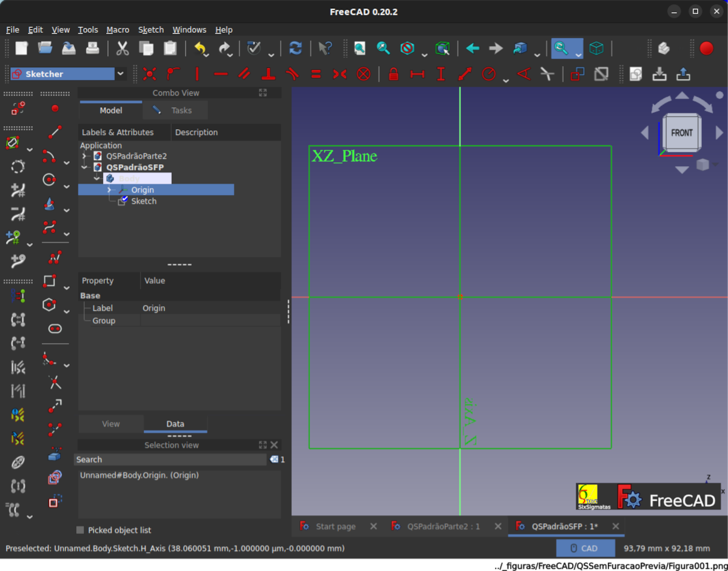
Task: Float the Combo View panel
Action: click(x=263, y=93)
